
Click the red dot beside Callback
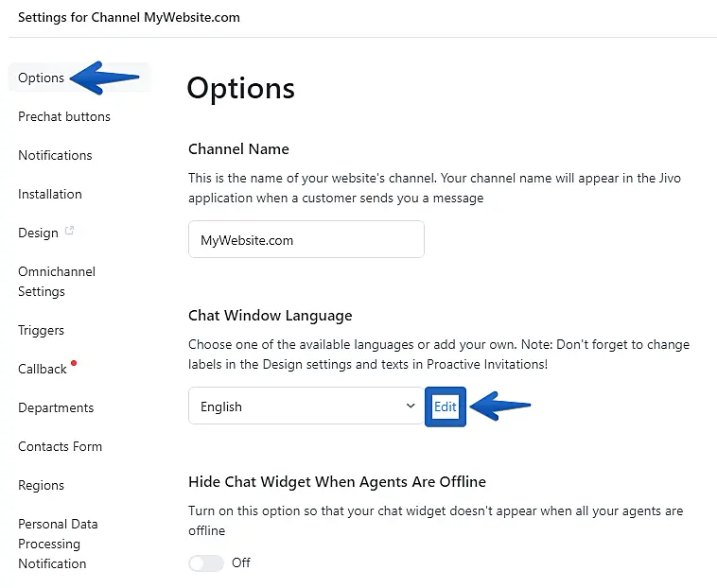[x=74, y=363]
